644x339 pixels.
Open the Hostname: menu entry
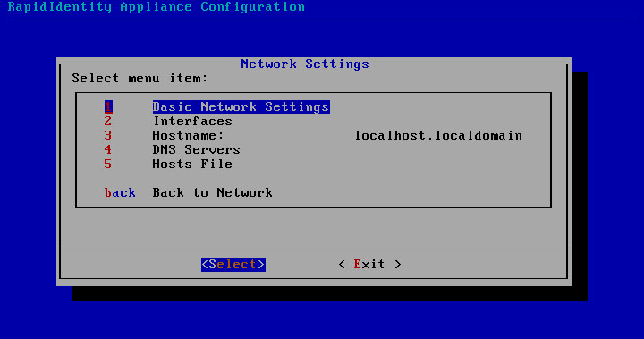pos(188,136)
